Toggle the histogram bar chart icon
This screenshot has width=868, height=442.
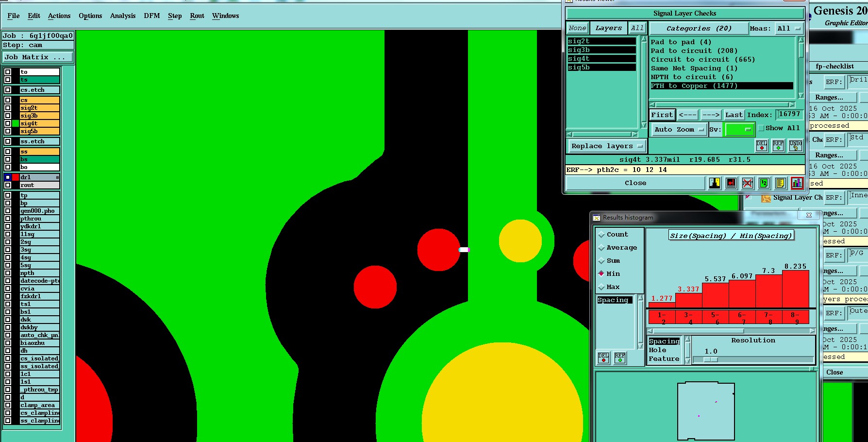click(x=797, y=183)
